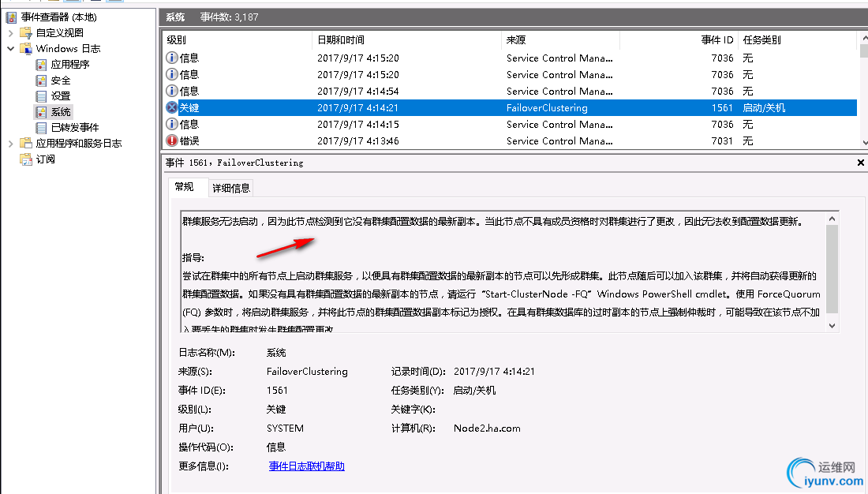Select the 2017/9/17 4:14:15 information row
Screen dimensions: 868x494
tap(511, 124)
